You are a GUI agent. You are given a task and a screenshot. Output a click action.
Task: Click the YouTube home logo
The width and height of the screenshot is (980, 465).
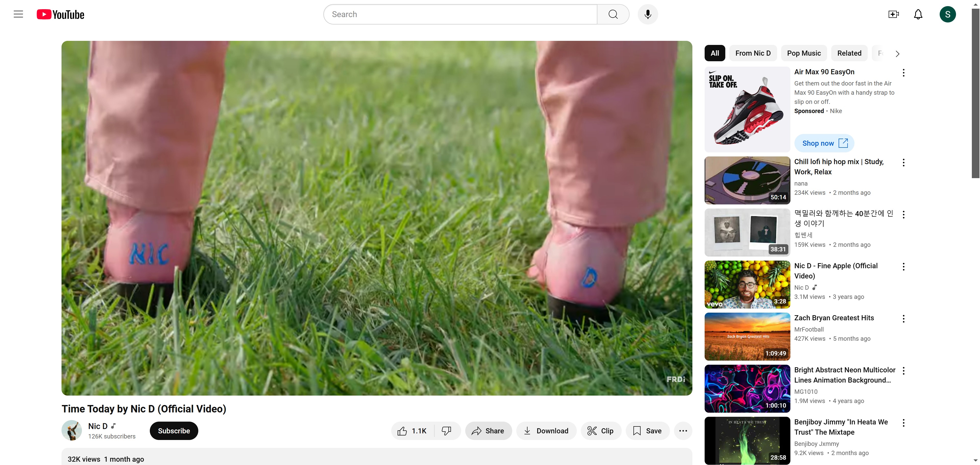pyautogui.click(x=60, y=15)
